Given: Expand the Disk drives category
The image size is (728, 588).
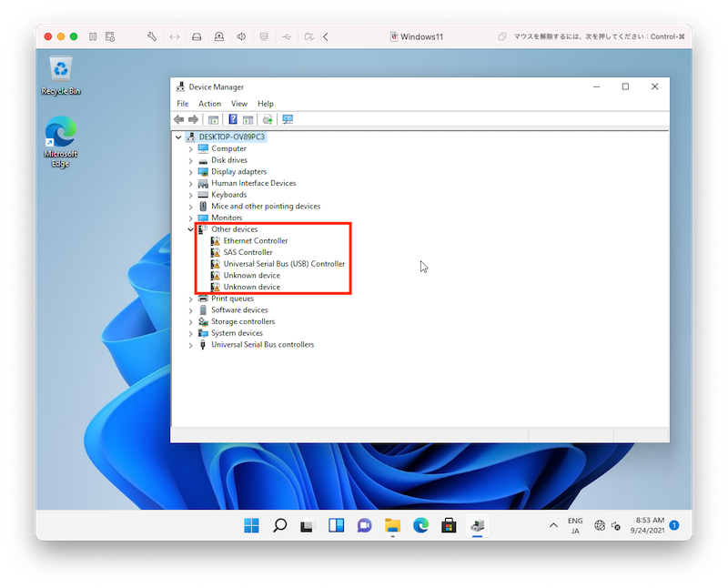Looking at the screenshot, I should click(190, 161).
